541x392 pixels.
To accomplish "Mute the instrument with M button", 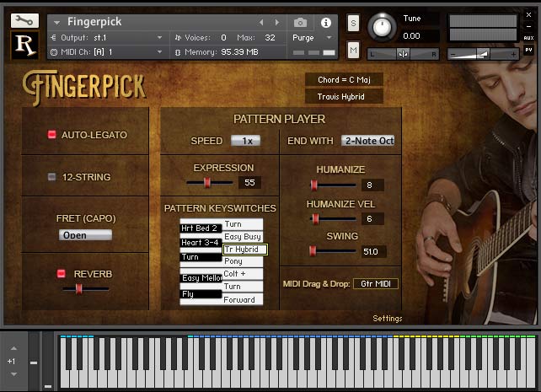I will [x=353, y=51].
